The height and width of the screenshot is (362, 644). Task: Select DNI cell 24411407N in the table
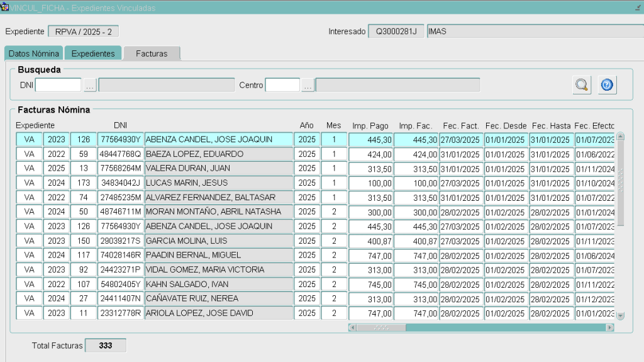coord(120,298)
